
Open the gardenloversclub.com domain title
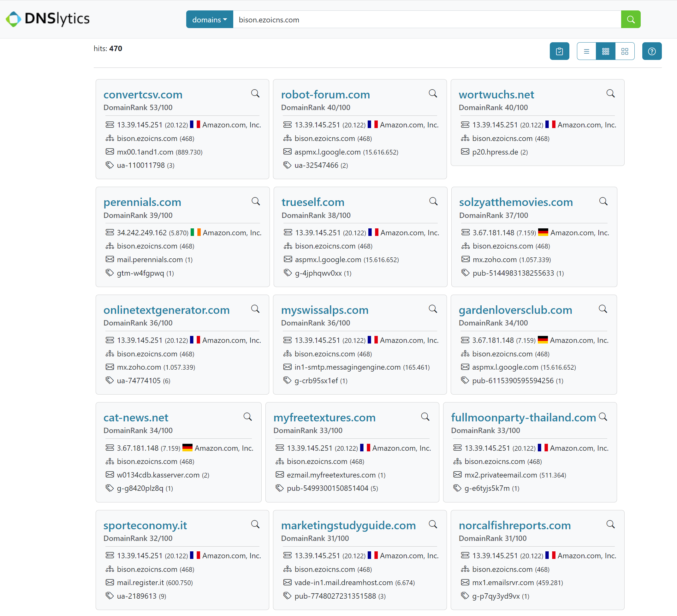[x=515, y=310]
